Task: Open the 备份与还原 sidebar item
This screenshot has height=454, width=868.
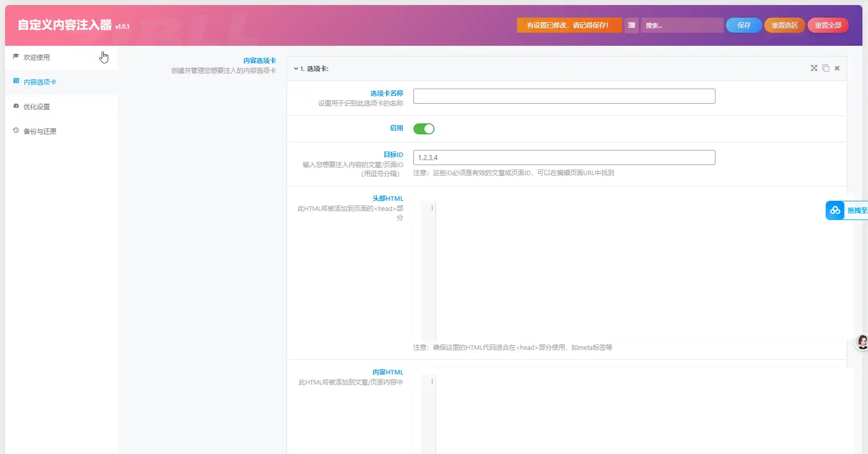Action: tap(40, 131)
